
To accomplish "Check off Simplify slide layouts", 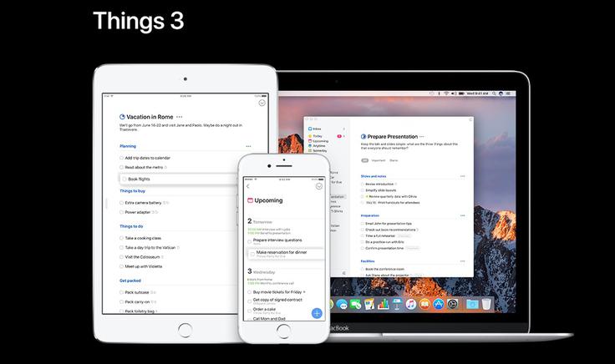I will (363, 190).
